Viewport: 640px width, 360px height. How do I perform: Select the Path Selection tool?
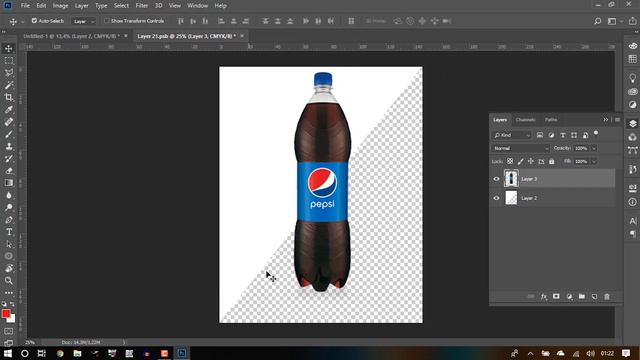9,244
